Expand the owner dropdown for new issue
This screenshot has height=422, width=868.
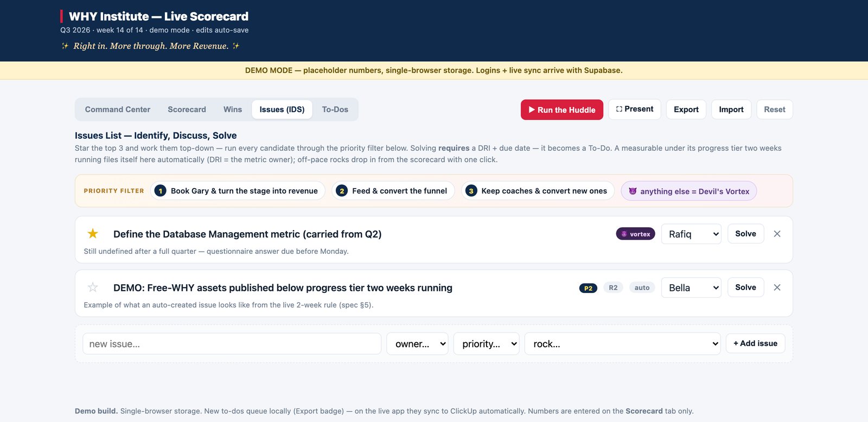click(417, 344)
